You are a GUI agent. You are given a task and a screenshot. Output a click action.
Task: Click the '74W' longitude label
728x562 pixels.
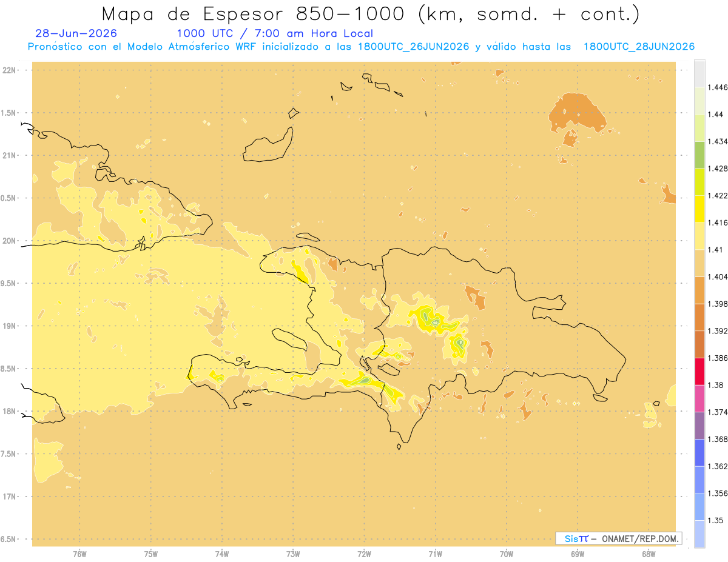pos(221,554)
